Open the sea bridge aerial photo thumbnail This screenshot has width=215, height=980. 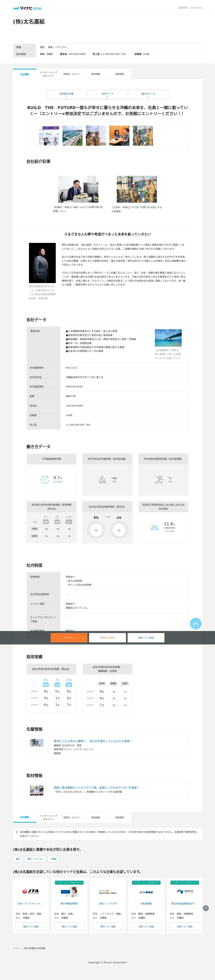click(73, 136)
